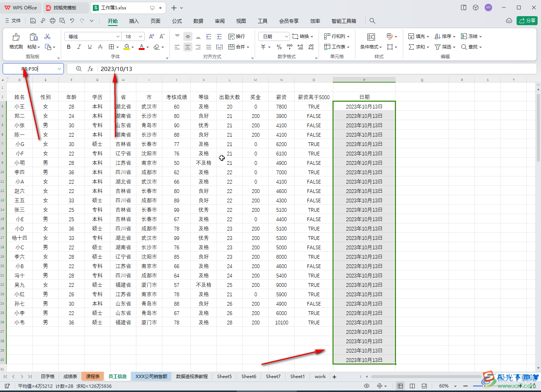Click the Decrease indent icon
541x392 pixels.
tap(209, 36)
